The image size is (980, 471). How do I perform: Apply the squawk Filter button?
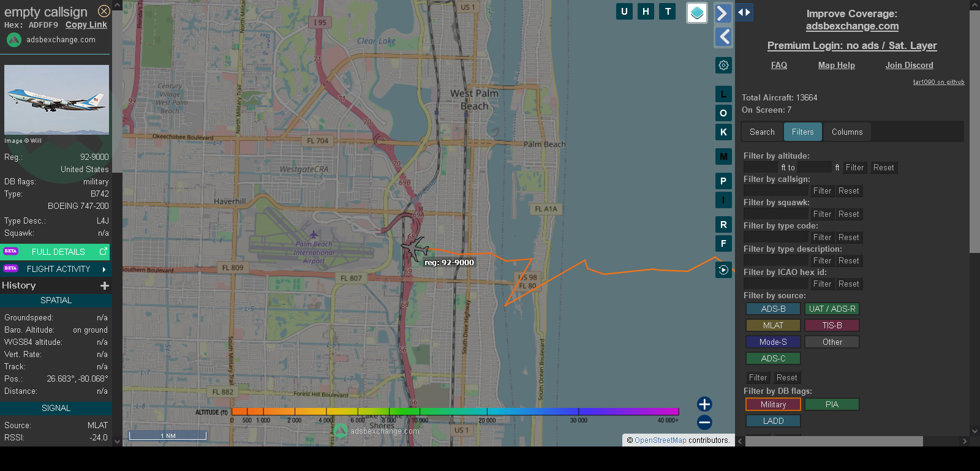pos(822,214)
